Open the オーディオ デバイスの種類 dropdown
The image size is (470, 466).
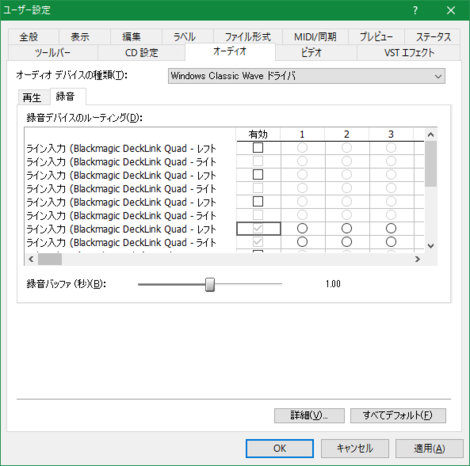click(306, 76)
